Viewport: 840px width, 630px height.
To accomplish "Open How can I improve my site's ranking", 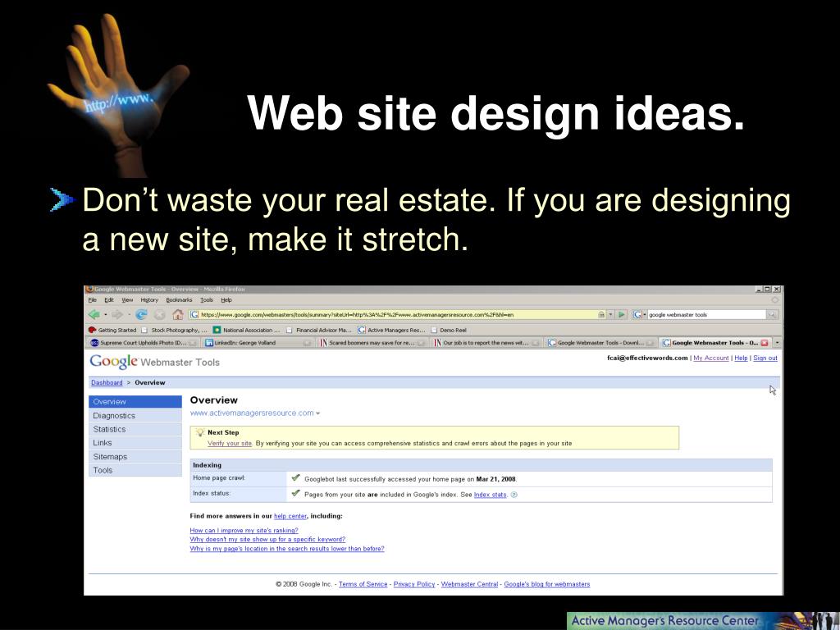I will (x=244, y=531).
